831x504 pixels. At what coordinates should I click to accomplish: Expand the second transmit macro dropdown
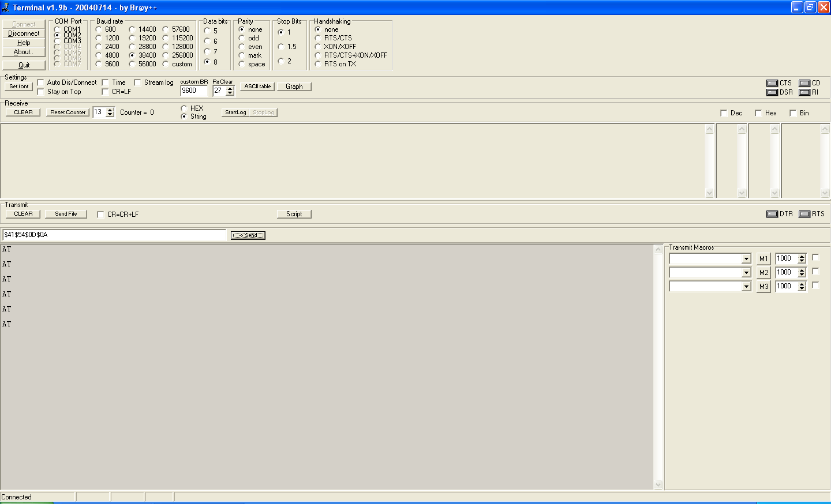tap(746, 273)
